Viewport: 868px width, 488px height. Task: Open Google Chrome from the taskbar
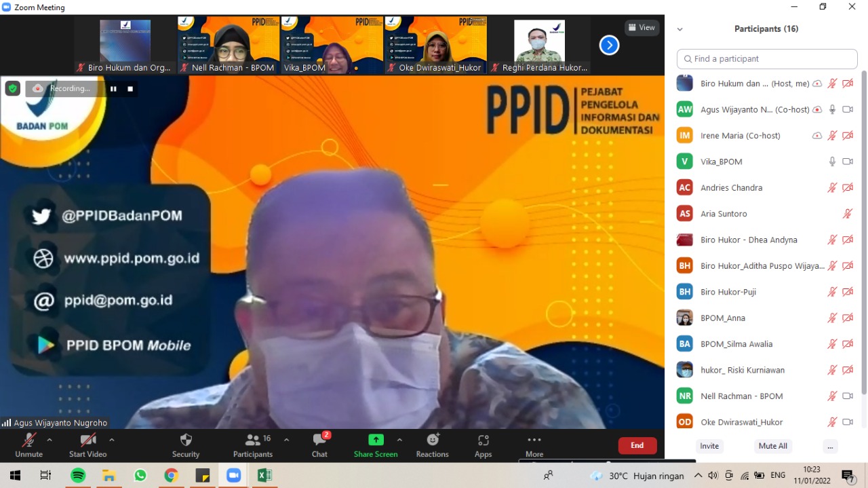(171, 475)
